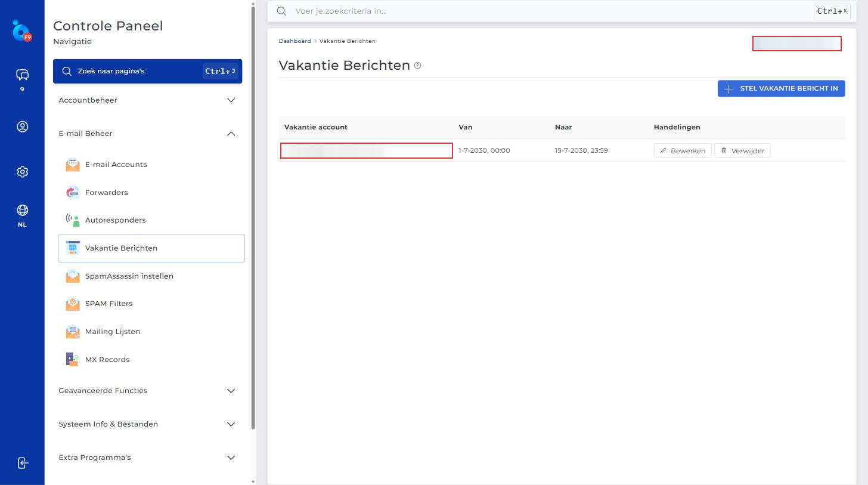
Task: Click the Bewerken button
Action: [x=682, y=151]
